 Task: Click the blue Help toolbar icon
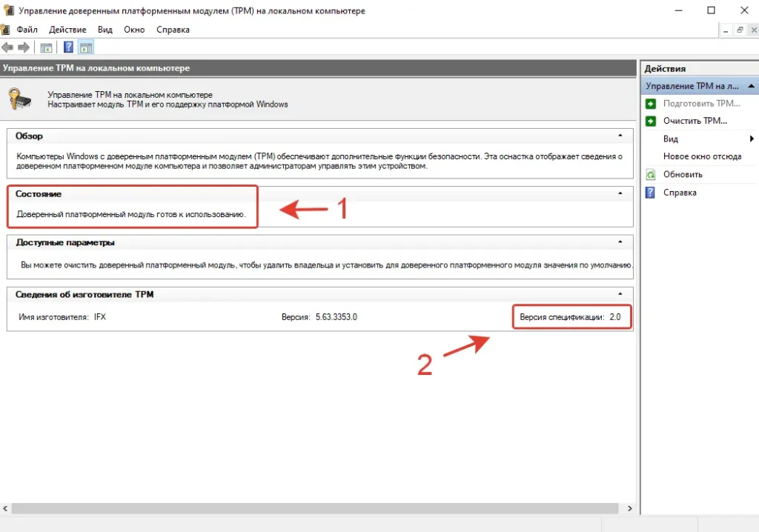pyautogui.click(x=68, y=47)
